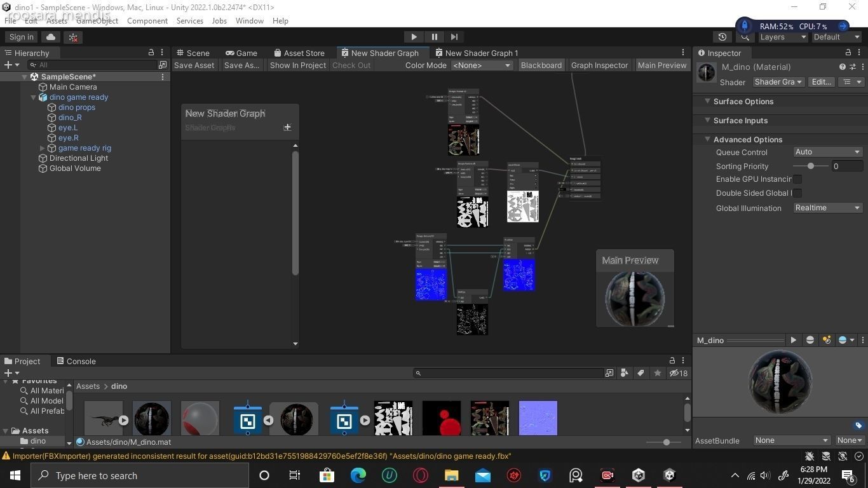The image size is (868, 488).
Task: Save search favorite star icon
Action: coord(657,373)
